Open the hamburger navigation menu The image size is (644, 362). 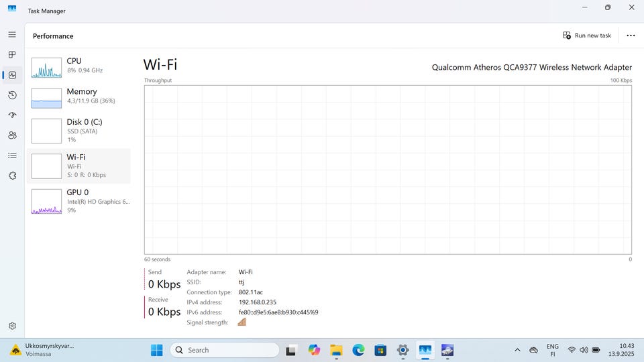[12, 34]
